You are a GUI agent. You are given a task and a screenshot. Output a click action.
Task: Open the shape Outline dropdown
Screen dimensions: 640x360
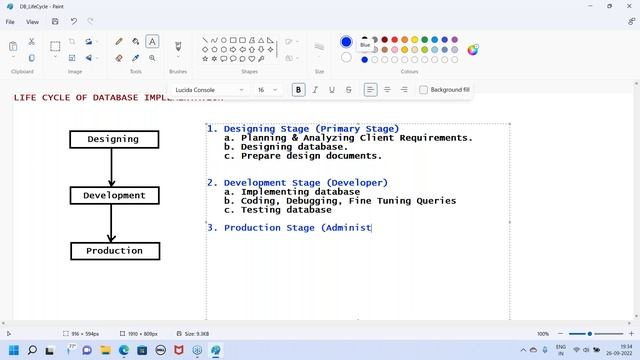[291, 41]
